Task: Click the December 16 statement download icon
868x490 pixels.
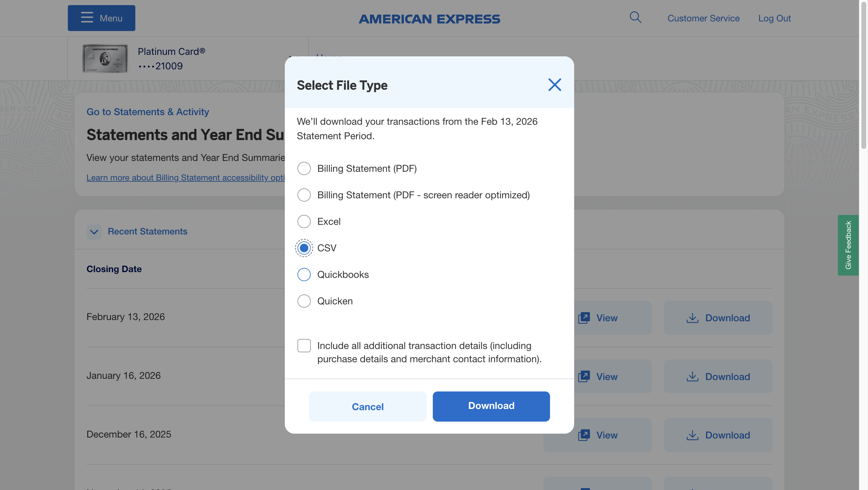Action: [x=692, y=435]
